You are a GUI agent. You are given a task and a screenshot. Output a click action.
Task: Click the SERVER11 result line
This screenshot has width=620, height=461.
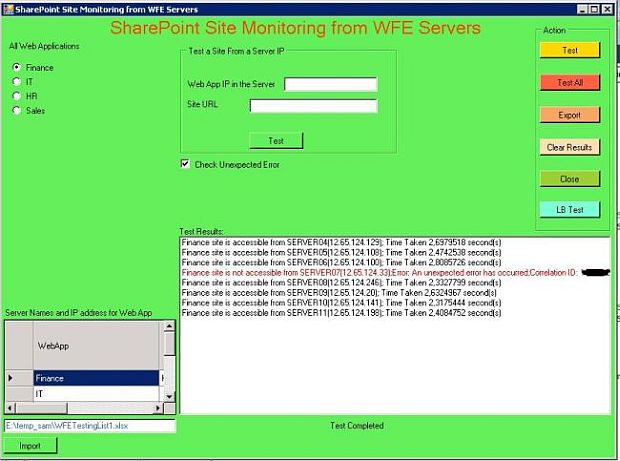[341, 313]
